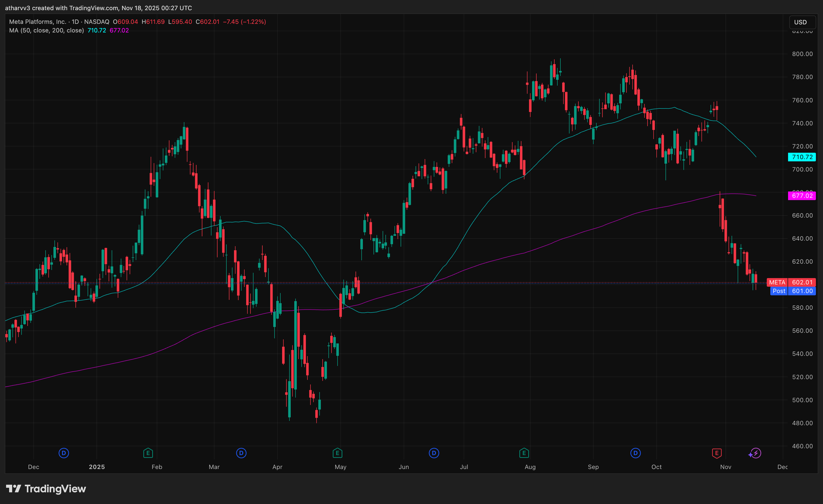The height and width of the screenshot is (504, 823).
Task: Click the Mar label on the time axis
Action: coord(214,467)
